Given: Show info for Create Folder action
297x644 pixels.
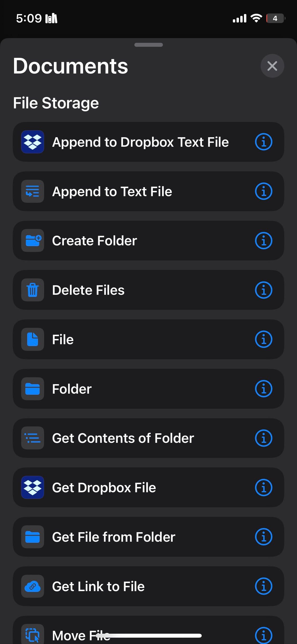Looking at the screenshot, I should coord(263,241).
